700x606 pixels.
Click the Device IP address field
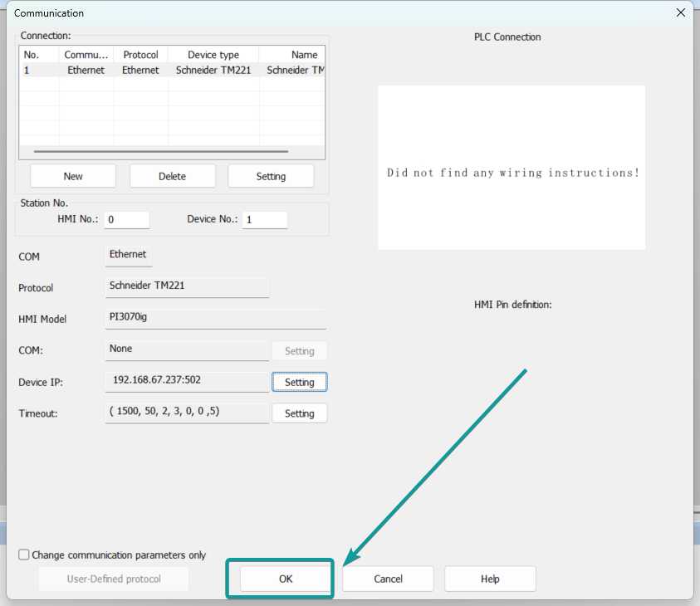(187, 380)
